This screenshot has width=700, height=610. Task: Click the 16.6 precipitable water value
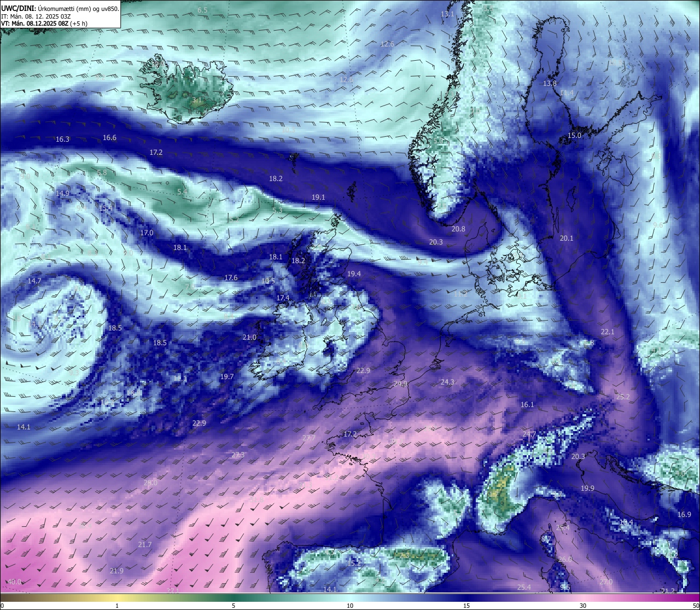pyautogui.click(x=110, y=138)
